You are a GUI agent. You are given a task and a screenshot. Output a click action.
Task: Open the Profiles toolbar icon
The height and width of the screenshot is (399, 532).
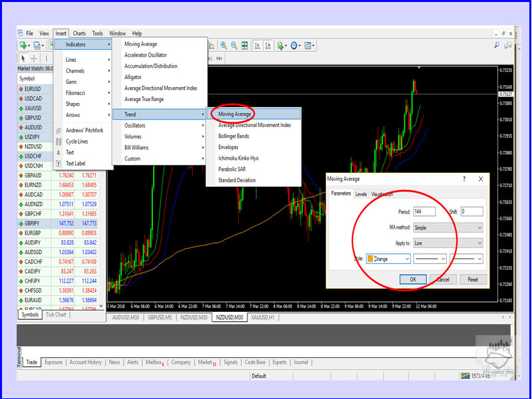click(x=37, y=45)
